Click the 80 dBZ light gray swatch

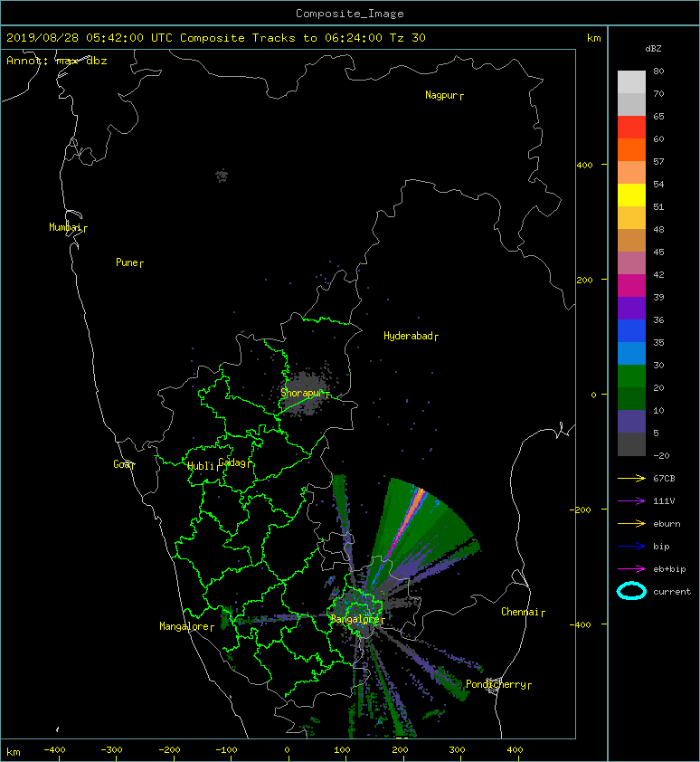click(631, 81)
